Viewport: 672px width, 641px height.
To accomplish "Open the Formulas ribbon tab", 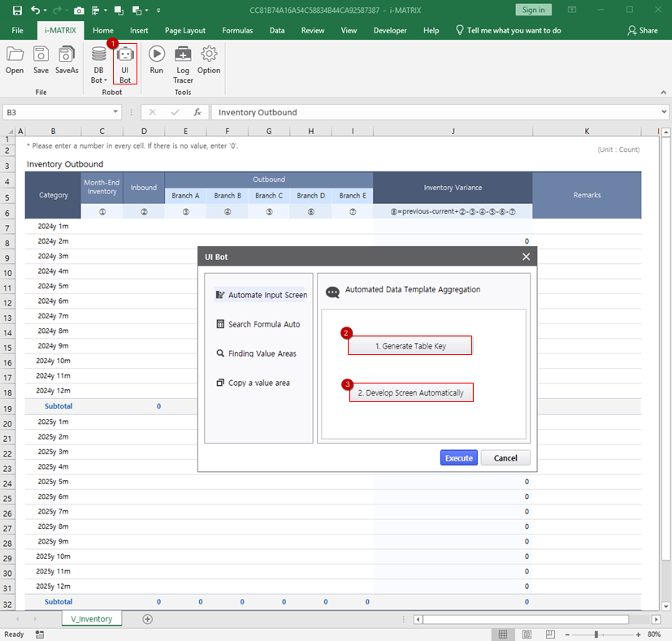I will point(237,30).
